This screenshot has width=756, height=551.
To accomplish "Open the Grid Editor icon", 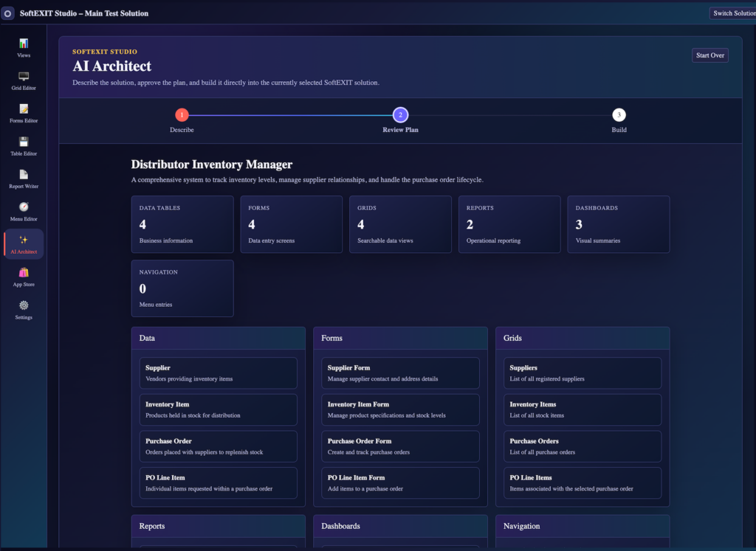I will click(x=24, y=76).
